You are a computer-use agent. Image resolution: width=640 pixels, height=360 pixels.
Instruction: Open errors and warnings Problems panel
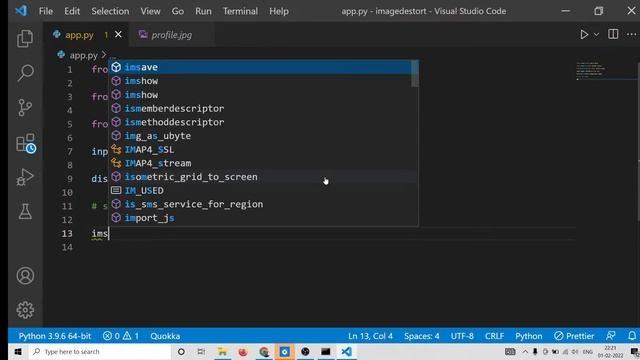(x=121, y=336)
